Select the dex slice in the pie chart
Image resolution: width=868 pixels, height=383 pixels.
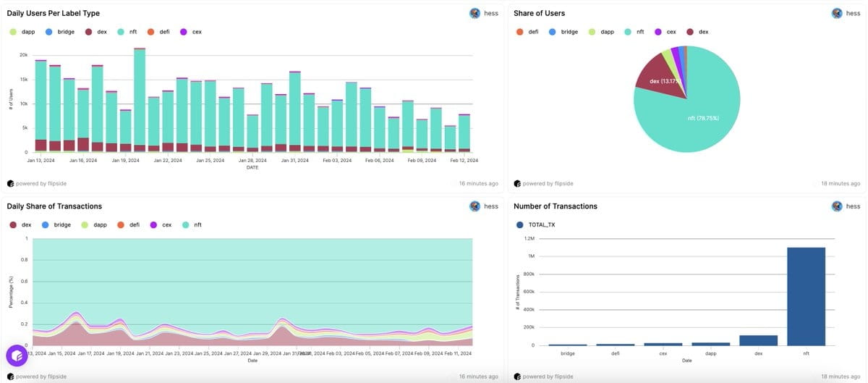[660, 84]
